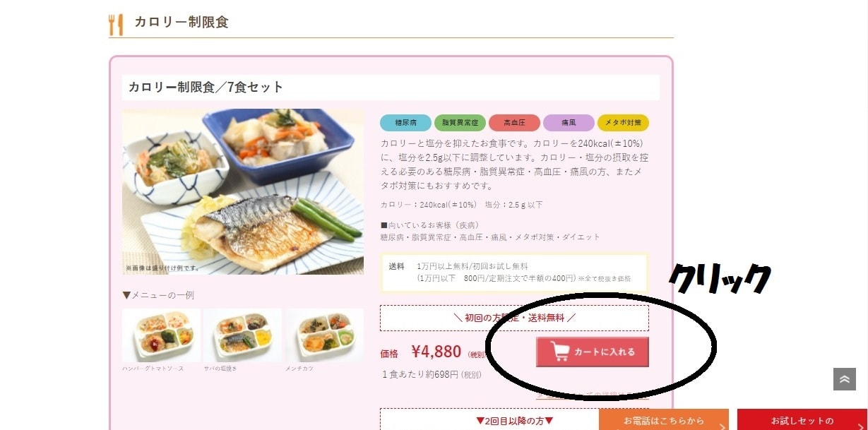The image size is (868, 430).
Task: Open the サバの塩焼き menu thumbnail
Action: pyautogui.click(x=242, y=335)
